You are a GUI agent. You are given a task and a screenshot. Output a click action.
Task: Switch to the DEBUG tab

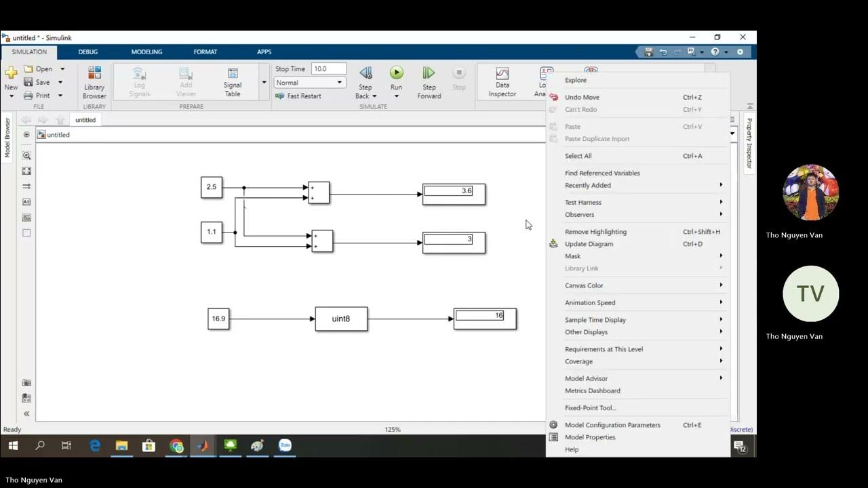coord(88,52)
